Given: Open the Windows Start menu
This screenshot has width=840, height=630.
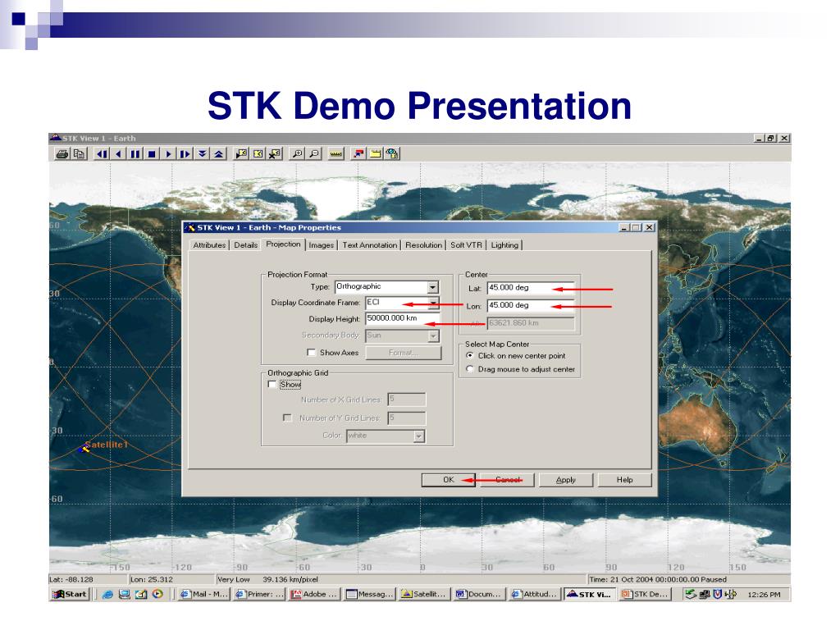Looking at the screenshot, I should pyautogui.click(x=70, y=594).
